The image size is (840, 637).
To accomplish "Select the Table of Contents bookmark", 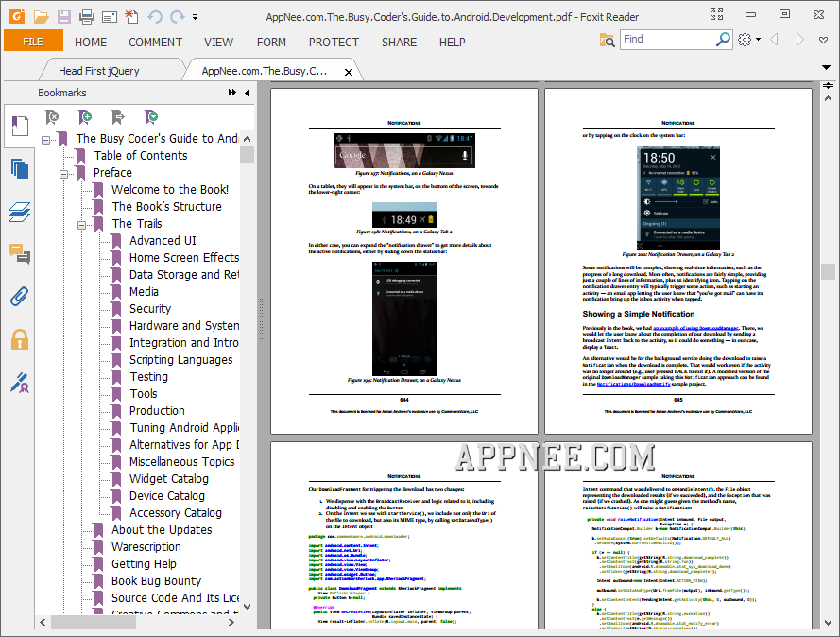I will [141, 155].
